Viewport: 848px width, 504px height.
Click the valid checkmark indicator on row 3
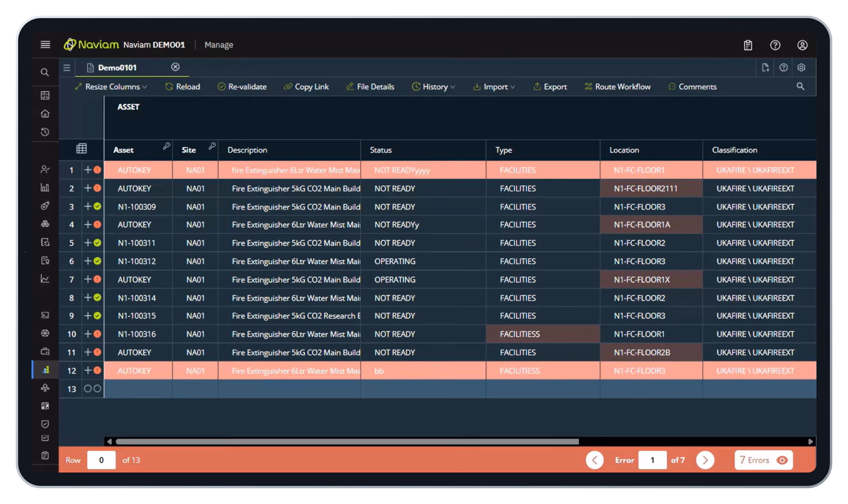[x=97, y=207]
